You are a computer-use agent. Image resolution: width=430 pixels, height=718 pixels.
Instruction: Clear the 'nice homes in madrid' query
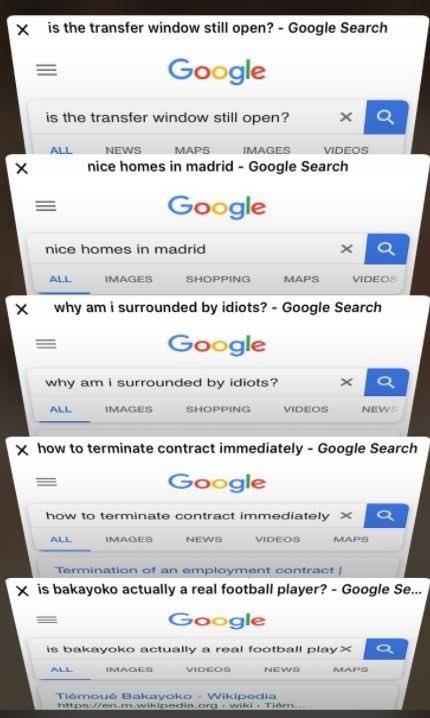[x=347, y=249]
